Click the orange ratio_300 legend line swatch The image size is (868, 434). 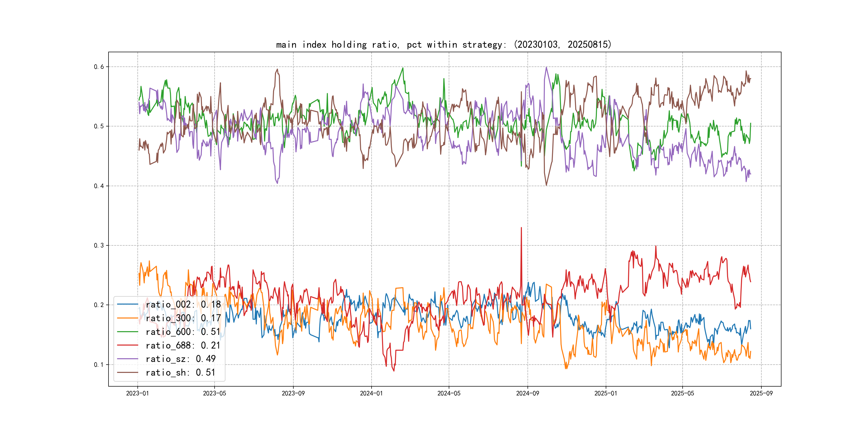coord(127,318)
